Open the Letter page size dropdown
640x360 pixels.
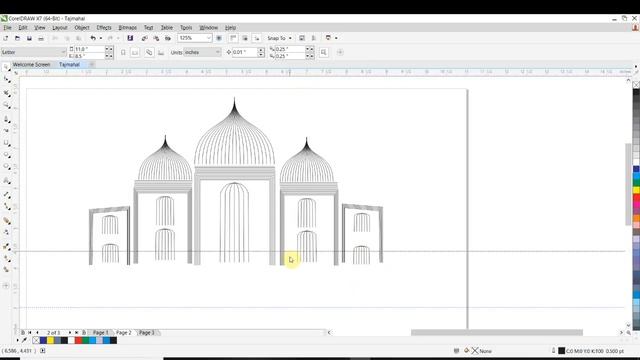click(63, 52)
